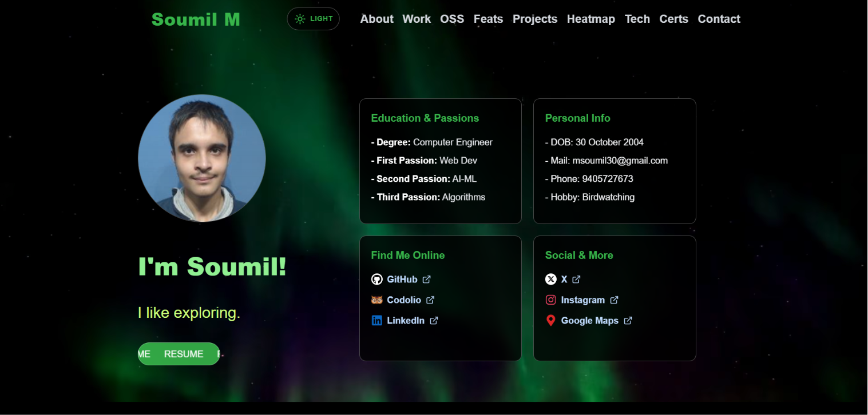The height and width of the screenshot is (415, 868).
Task: Click the LinkedIn logo icon
Action: 376,320
